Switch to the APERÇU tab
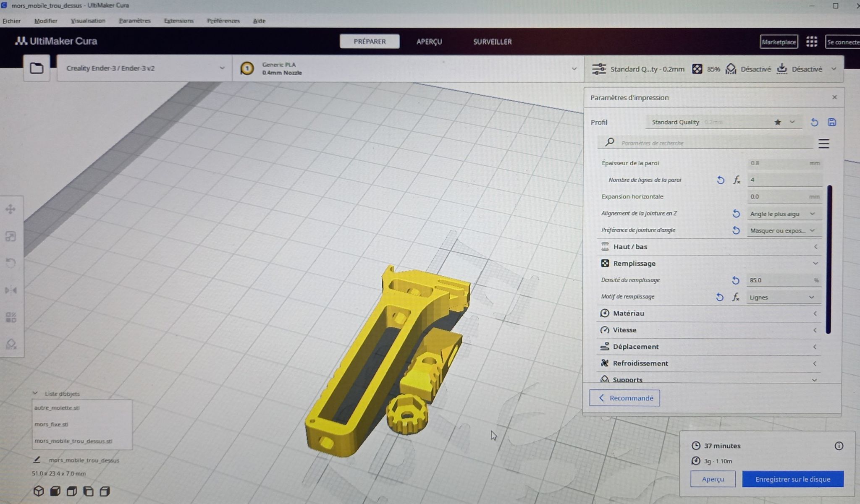This screenshot has width=860, height=504. (429, 42)
